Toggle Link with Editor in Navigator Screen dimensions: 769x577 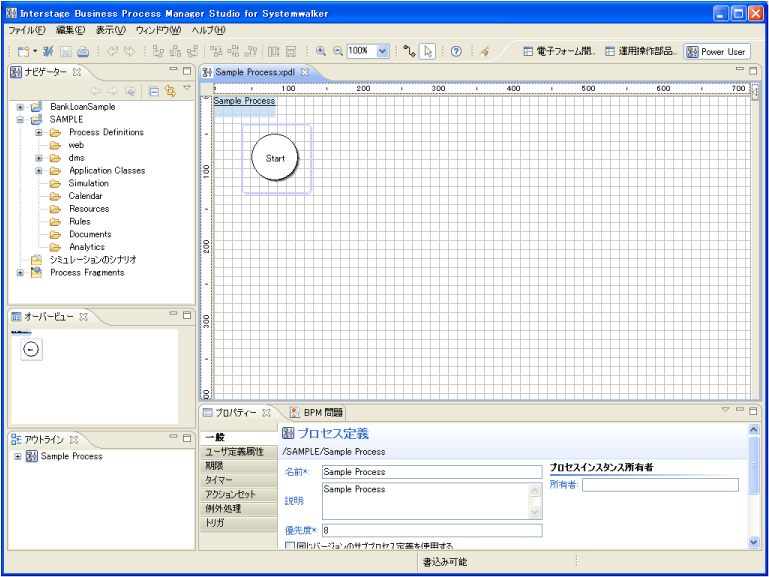click(x=170, y=91)
